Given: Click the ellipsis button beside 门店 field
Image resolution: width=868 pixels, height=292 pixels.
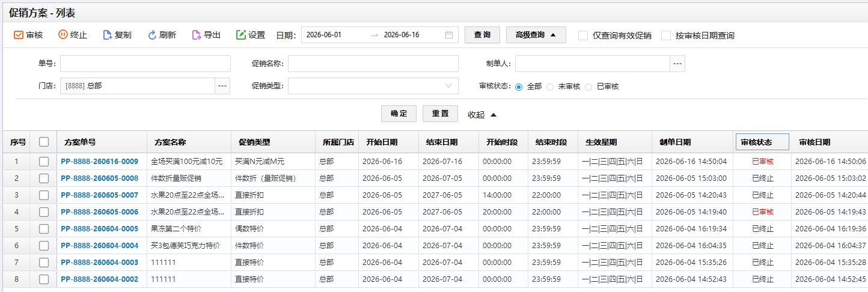Looking at the screenshot, I should tap(222, 86).
